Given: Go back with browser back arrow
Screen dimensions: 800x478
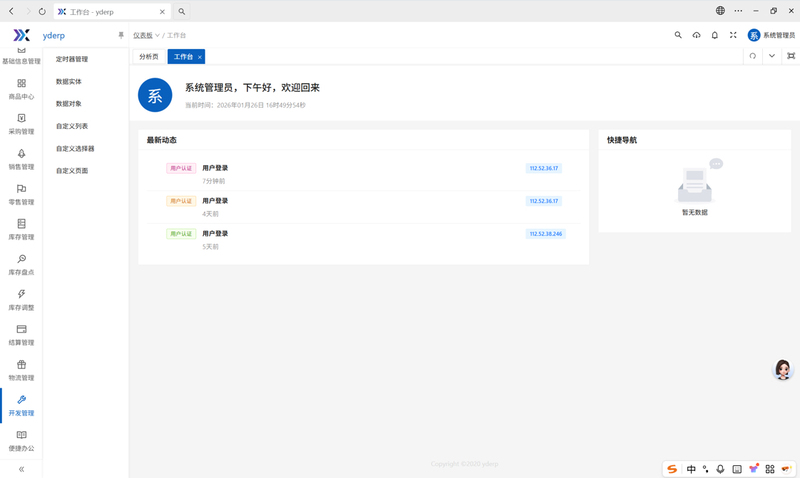Looking at the screenshot, I should pos(11,11).
